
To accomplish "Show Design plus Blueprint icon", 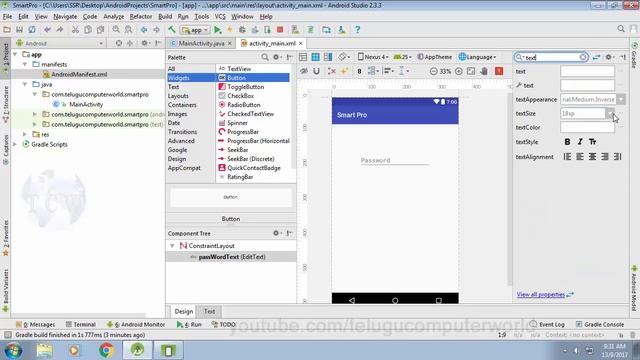I will pos(328,57).
